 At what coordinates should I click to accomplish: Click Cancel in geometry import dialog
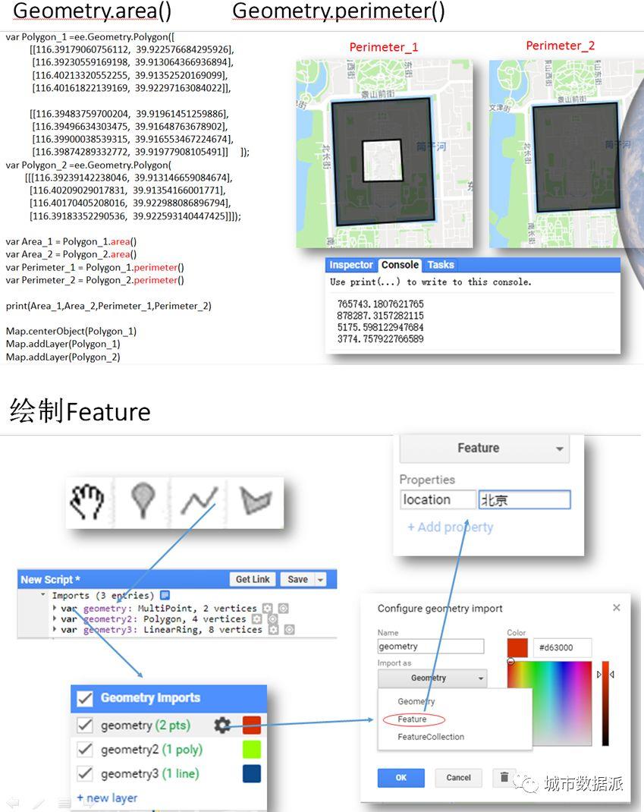[x=459, y=778]
